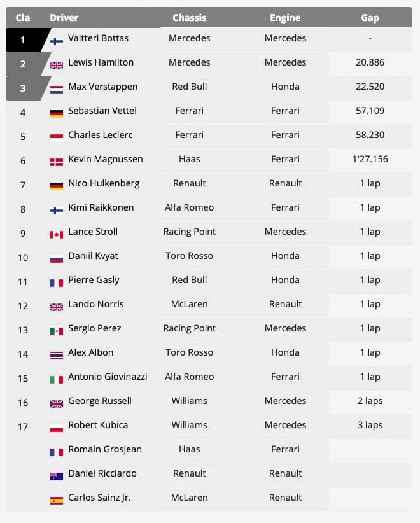Viewport: 420px width, 523px height.
Task: Select the Gap column header
Action: click(370, 18)
